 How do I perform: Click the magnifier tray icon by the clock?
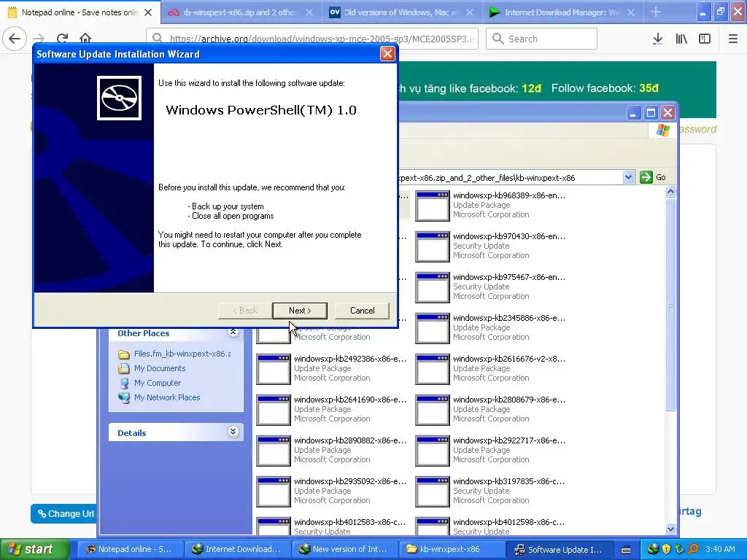pos(693,549)
